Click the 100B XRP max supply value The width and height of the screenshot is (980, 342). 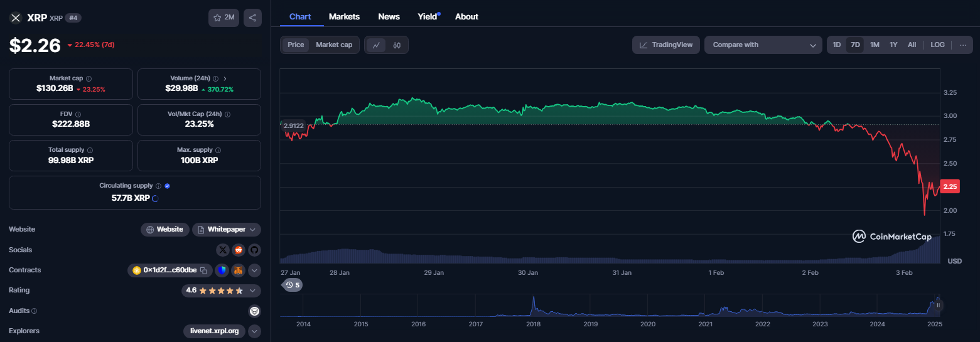pyautogui.click(x=199, y=160)
